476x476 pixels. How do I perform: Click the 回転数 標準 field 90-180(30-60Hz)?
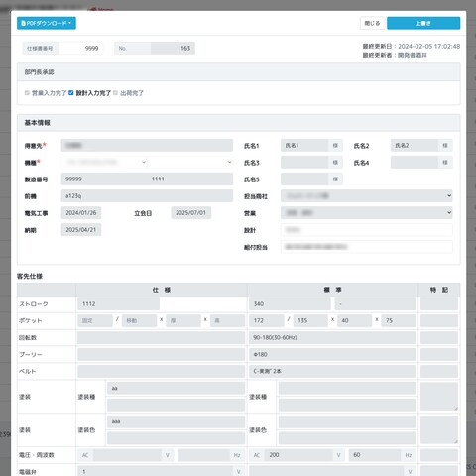332,338
